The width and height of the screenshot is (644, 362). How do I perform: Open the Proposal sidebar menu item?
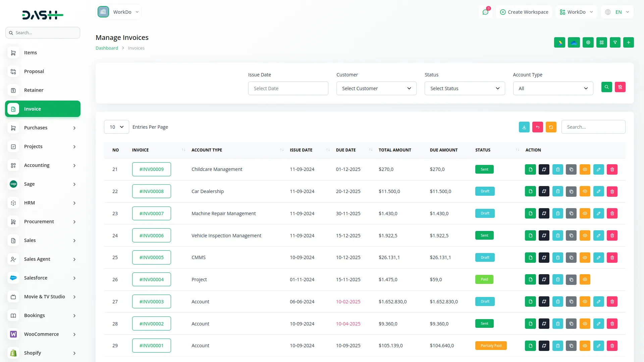click(34, 71)
